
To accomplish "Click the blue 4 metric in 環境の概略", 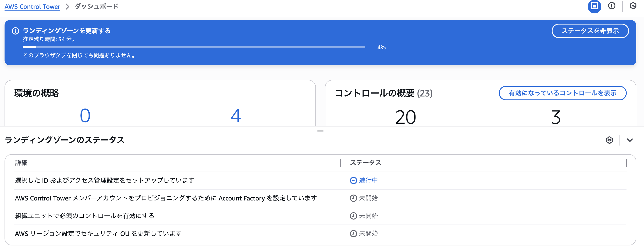I will click(x=236, y=116).
